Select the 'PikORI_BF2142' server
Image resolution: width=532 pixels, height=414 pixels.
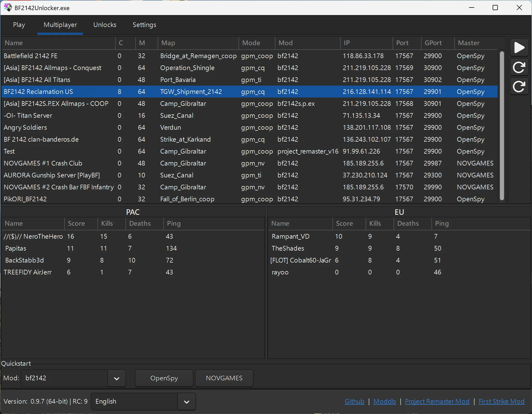pyautogui.click(x=250, y=199)
